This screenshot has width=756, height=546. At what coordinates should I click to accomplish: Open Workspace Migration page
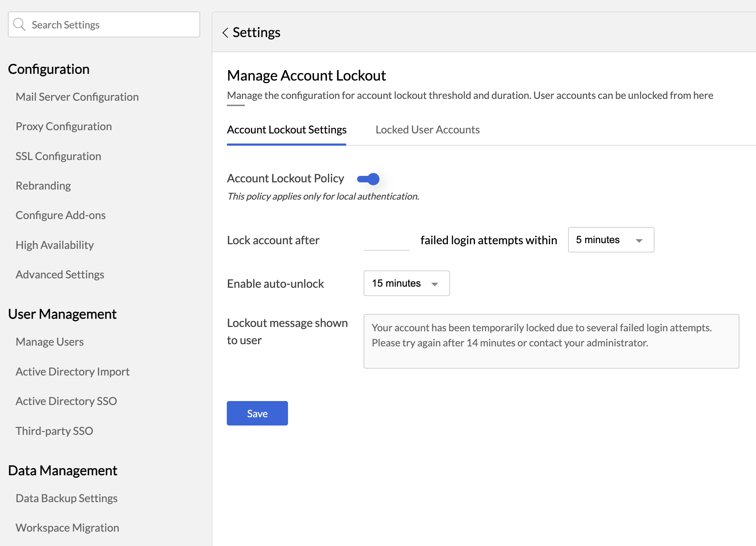tap(67, 528)
